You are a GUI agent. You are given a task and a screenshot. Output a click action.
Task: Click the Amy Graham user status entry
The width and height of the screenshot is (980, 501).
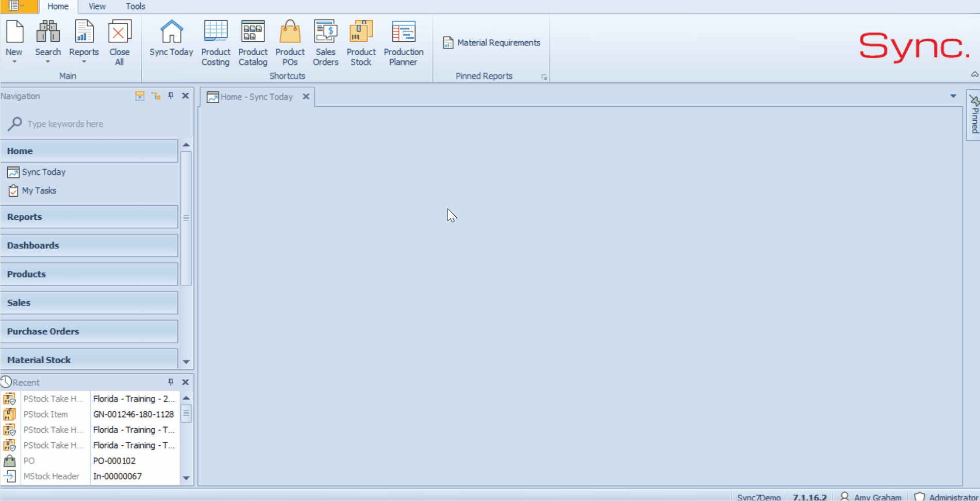click(871, 497)
